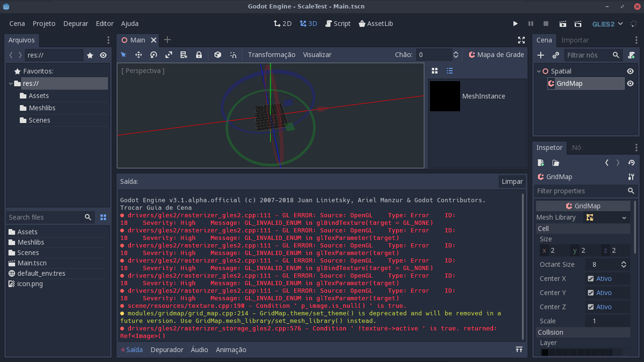Uncheck Center Z in the inspector
Screen dimensions: 644x362
[x=590, y=306]
